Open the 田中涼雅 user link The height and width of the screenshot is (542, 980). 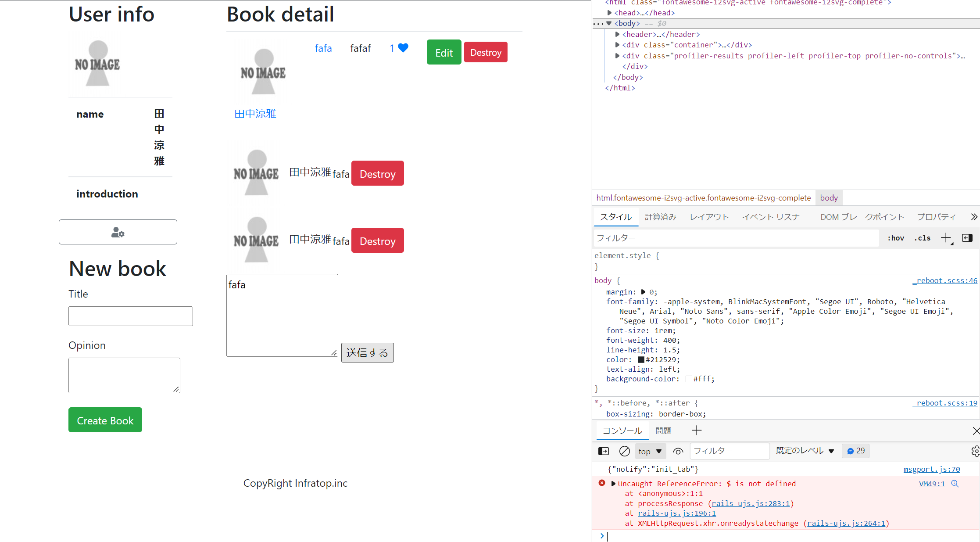point(255,114)
